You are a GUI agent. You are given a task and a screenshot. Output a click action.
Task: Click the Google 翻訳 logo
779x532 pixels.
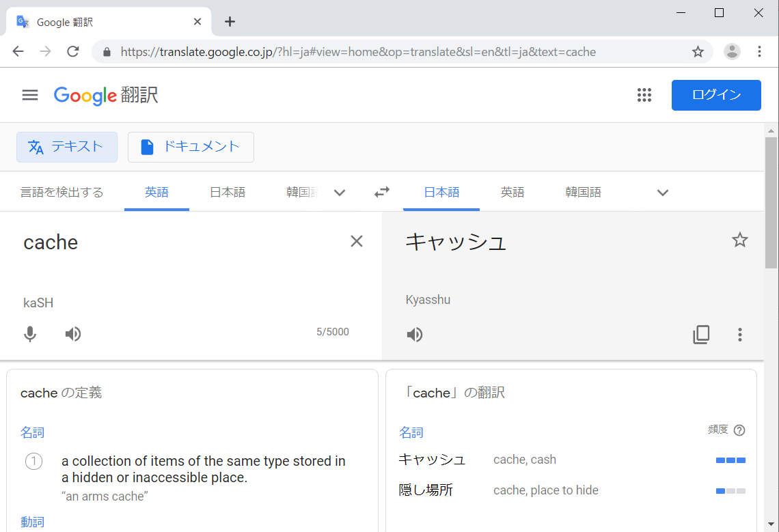[x=106, y=95]
